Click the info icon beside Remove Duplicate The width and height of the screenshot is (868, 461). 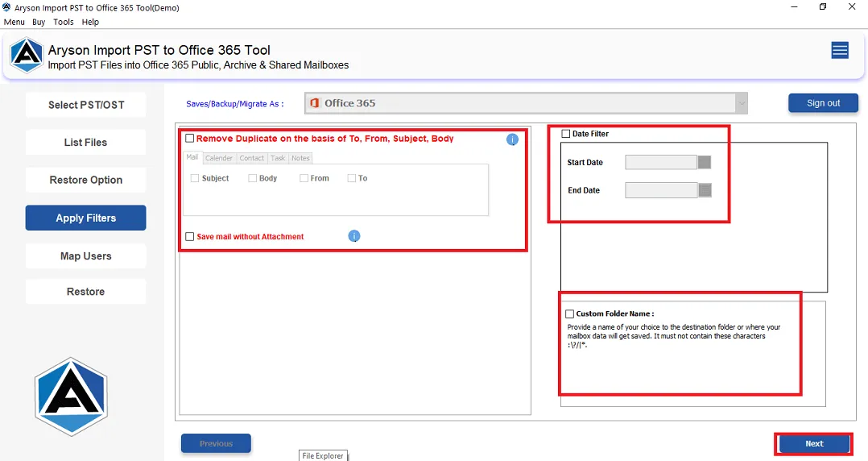[512, 139]
